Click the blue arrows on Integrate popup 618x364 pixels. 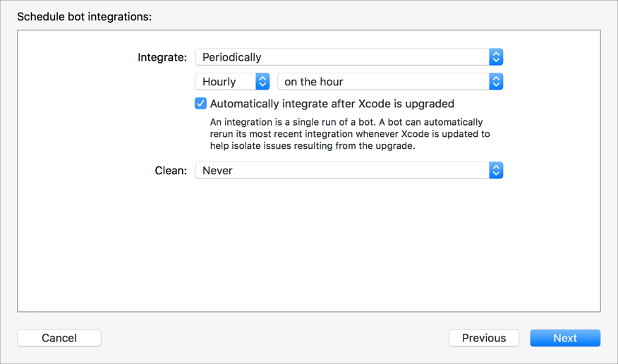(x=496, y=57)
